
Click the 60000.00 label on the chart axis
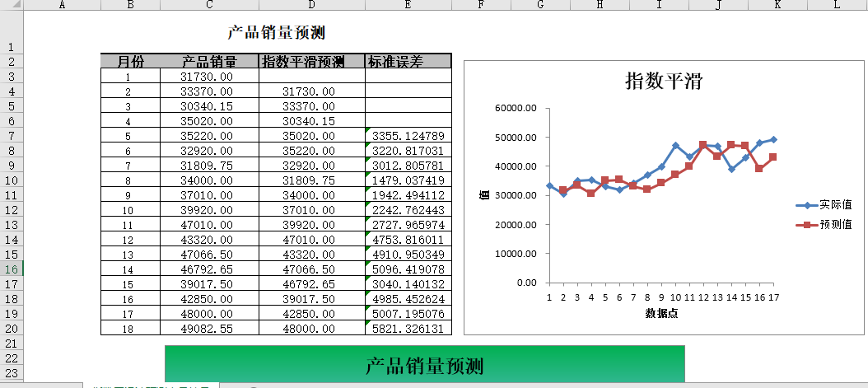coord(516,108)
